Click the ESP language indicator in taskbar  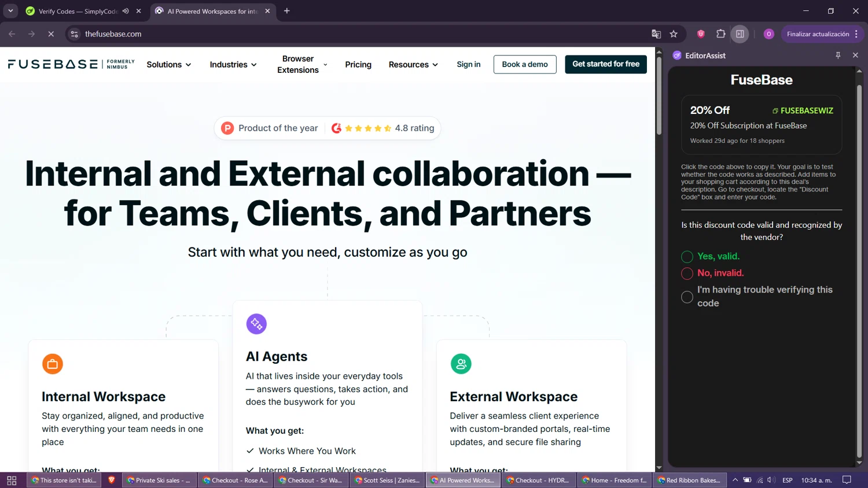[x=788, y=480]
